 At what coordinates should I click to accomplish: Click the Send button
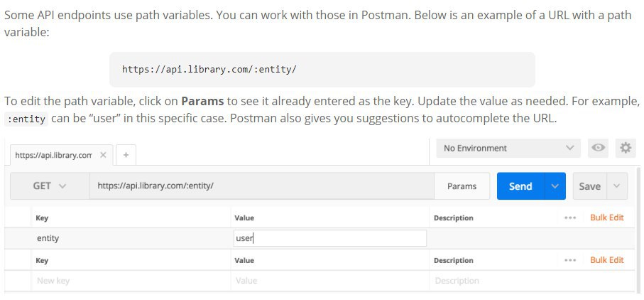coord(520,186)
